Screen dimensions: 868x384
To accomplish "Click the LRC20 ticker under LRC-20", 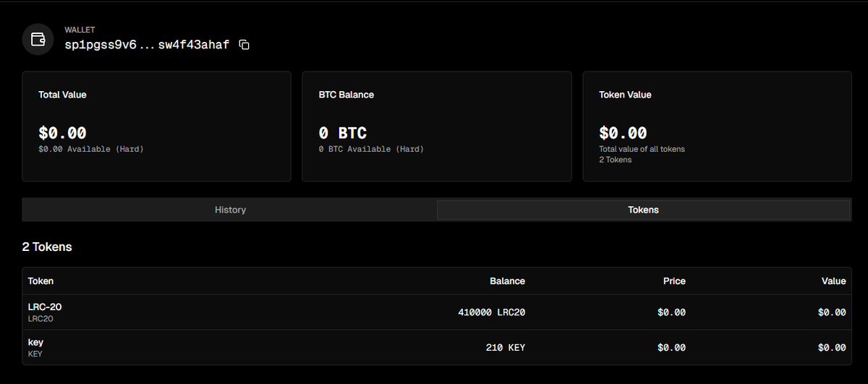I will [41, 319].
